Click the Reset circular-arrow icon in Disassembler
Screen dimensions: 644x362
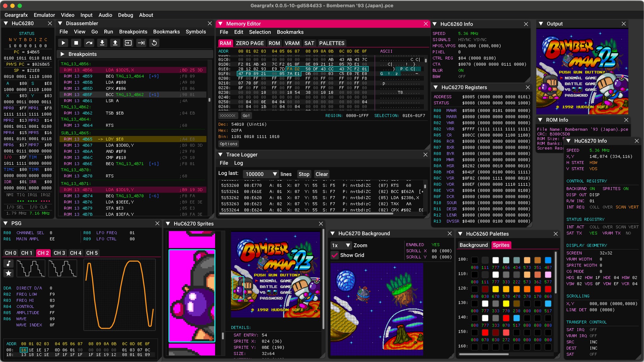tap(154, 43)
